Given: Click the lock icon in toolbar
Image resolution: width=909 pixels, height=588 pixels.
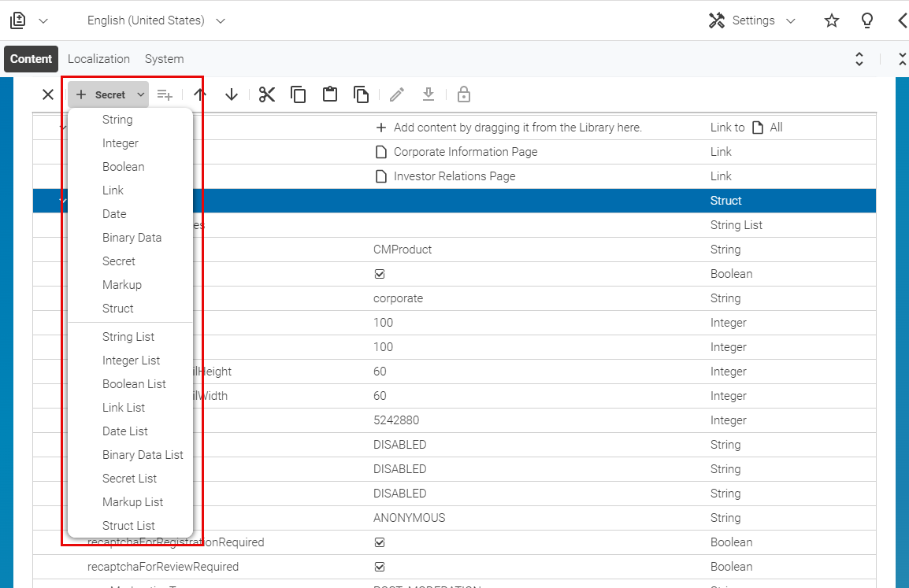Looking at the screenshot, I should (464, 94).
